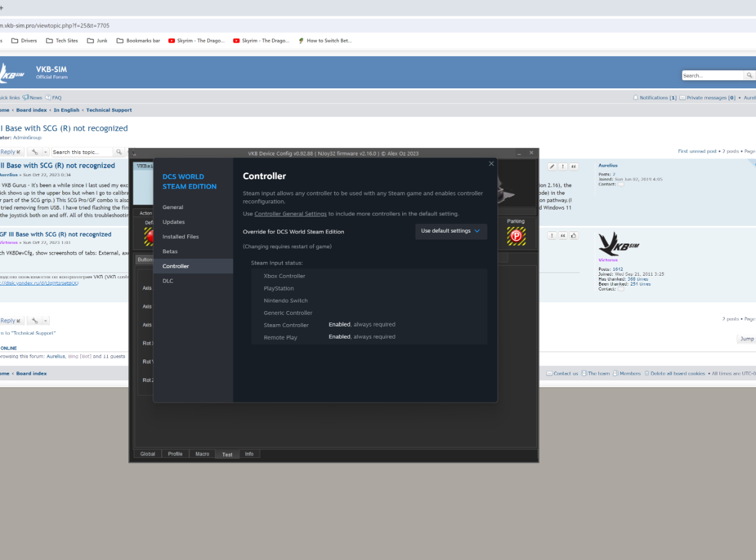Expand the upper topic tools dropdown arrow
The image size is (756, 560).
[45, 152]
